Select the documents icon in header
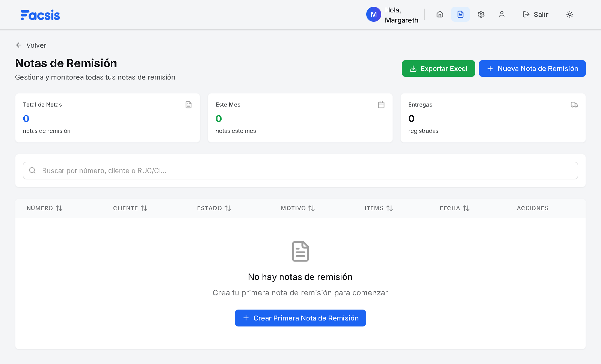This screenshot has width=601, height=364. click(461, 14)
